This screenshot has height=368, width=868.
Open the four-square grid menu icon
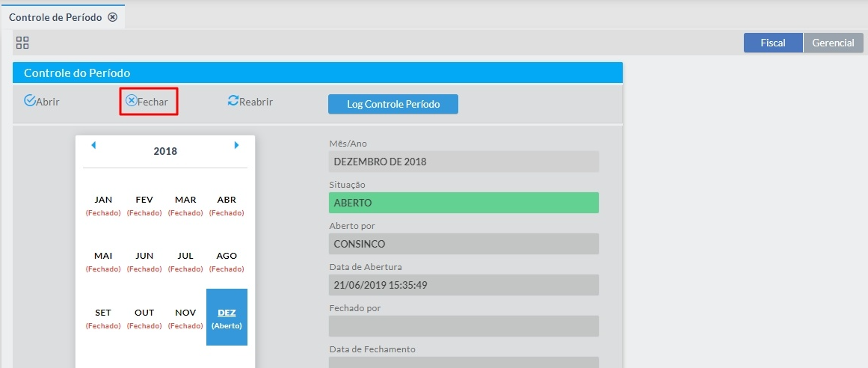tap(22, 43)
